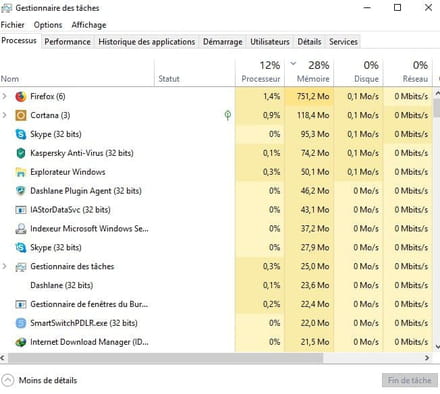Collapse view with Moins de détails
This screenshot has height=394, width=440.
pos(39,380)
